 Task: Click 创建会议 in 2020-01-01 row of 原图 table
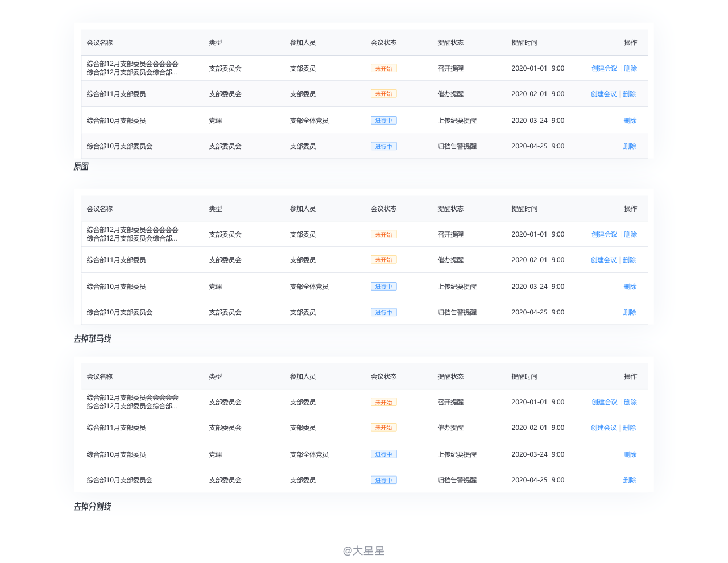pos(604,68)
